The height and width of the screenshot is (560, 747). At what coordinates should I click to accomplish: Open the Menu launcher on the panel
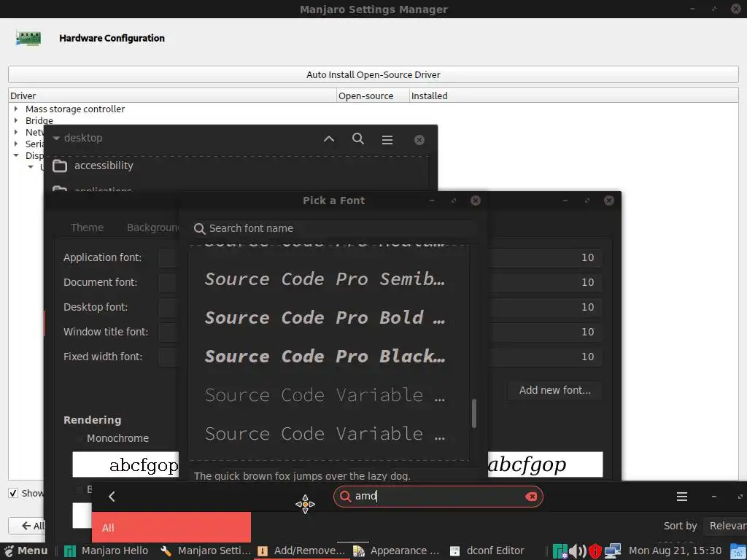[x=26, y=551]
